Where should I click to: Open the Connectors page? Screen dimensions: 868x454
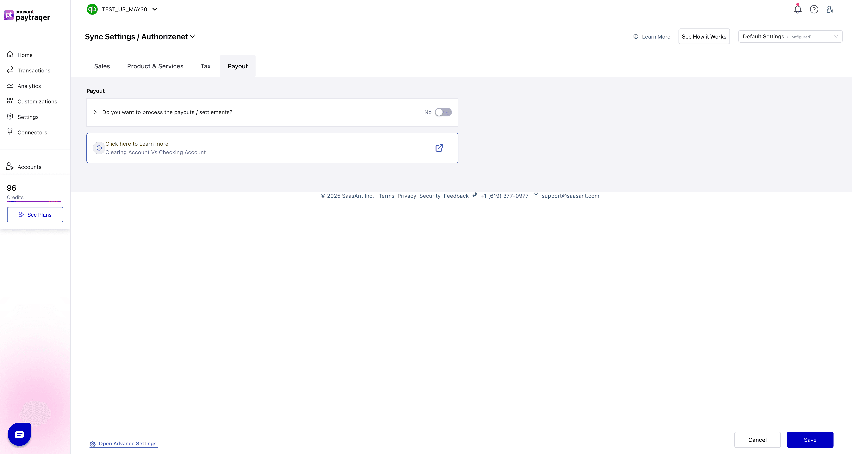coord(32,132)
